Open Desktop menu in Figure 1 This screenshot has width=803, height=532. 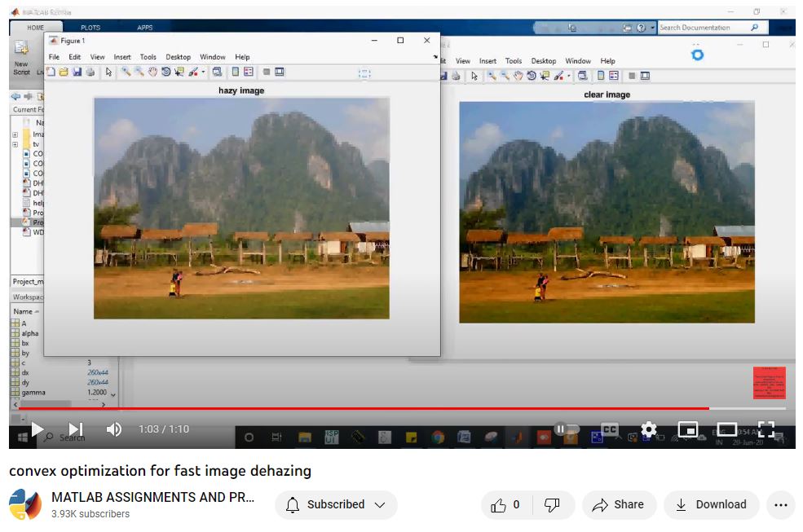pyautogui.click(x=179, y=57)
